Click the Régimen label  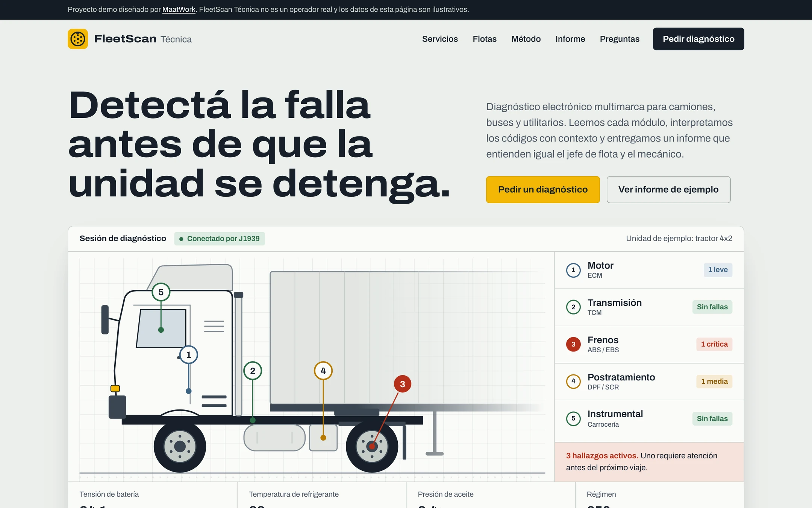(x=601, y=494)
